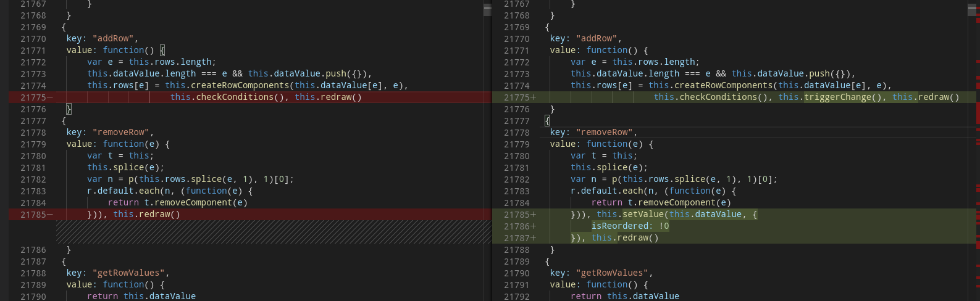The height and width of the screenshot is (301, 980).
Task: Click 'return t.removeComponent(e)' in left pane
Action: (177, 202)
